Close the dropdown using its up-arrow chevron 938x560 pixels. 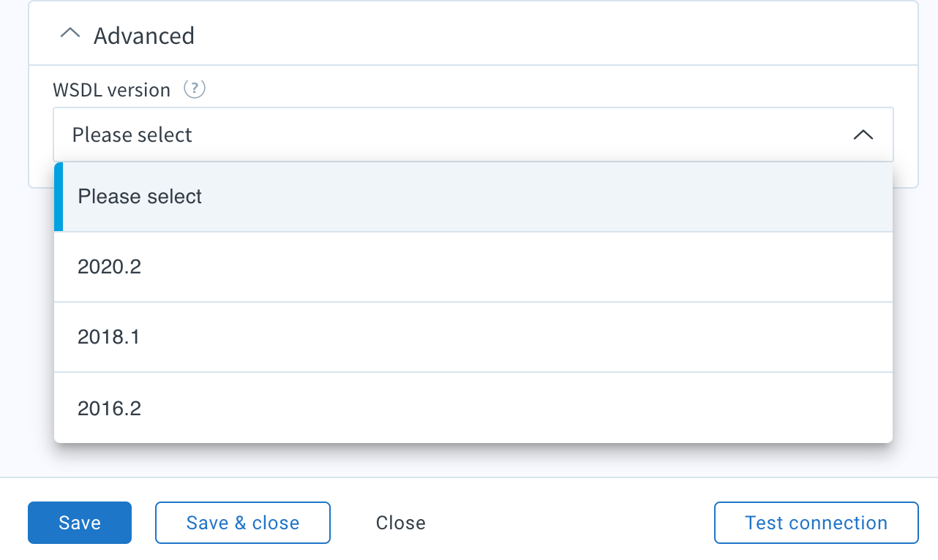863,135
